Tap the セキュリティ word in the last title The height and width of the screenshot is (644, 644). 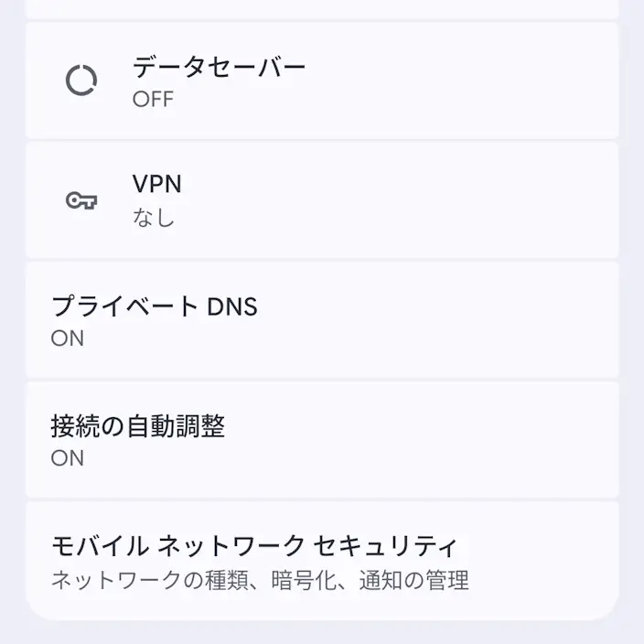(x=385, y=547)
